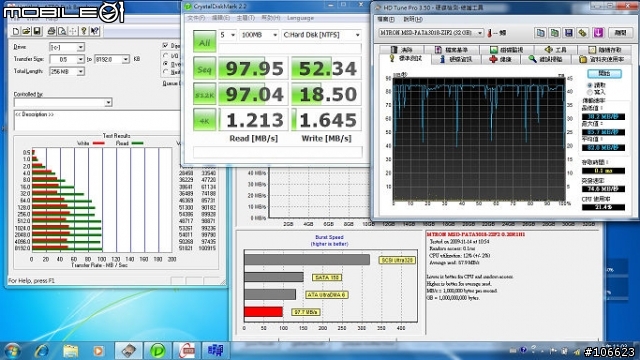Select I/O Comparison radio in ATTO
The height and width of the screenshot is (360, 640).
tap(166, 55)
